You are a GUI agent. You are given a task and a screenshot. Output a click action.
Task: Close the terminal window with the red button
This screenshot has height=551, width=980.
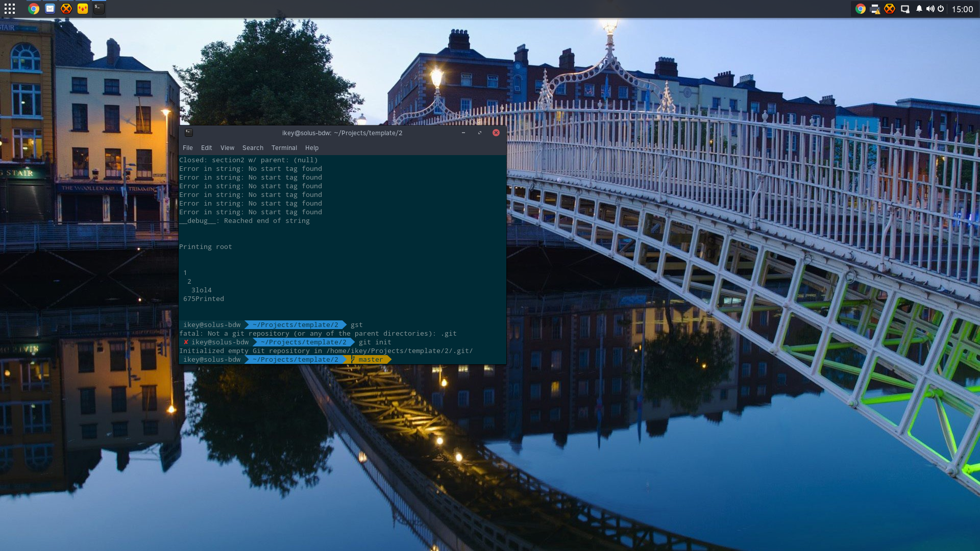496,133
